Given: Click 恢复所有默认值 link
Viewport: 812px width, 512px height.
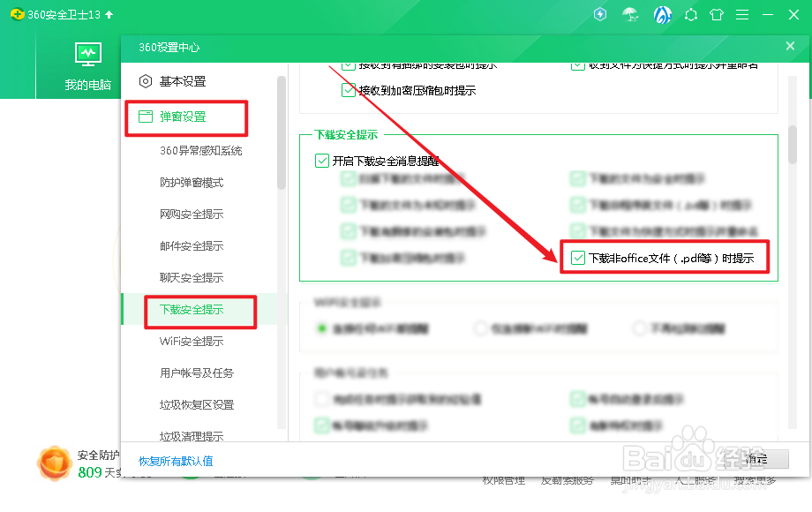Looking at the screenshot, I should pos(176,461).
